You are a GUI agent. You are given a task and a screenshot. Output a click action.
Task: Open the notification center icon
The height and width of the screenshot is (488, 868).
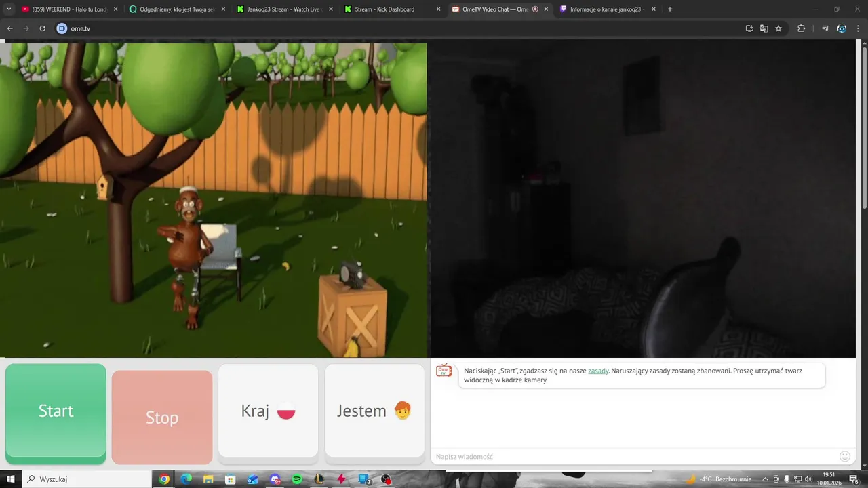tap(854, 479)
